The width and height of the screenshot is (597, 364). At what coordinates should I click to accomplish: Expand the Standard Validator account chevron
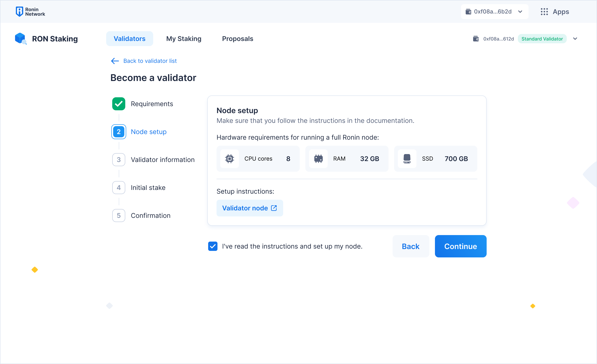point(575,39)
